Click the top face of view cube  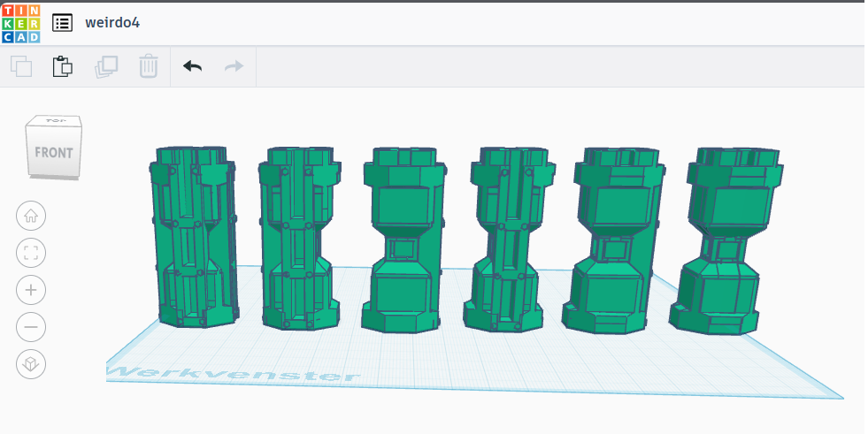point(55,120)
